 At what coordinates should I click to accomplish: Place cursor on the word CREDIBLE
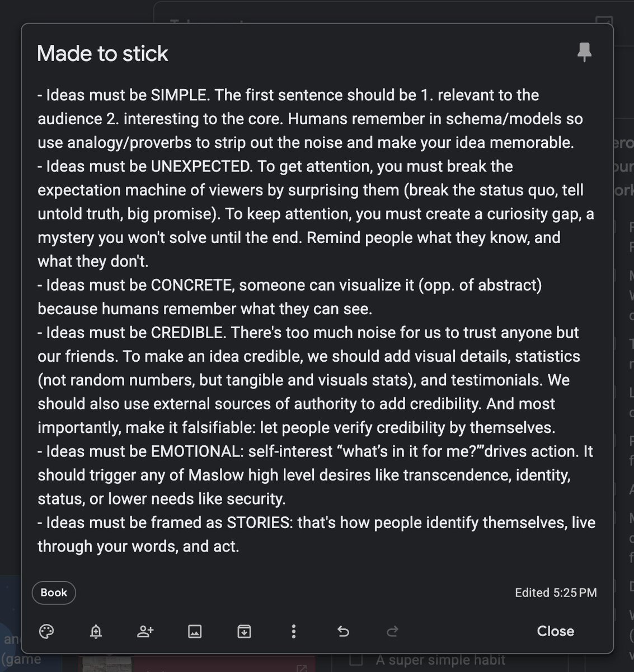coord(187,333)
